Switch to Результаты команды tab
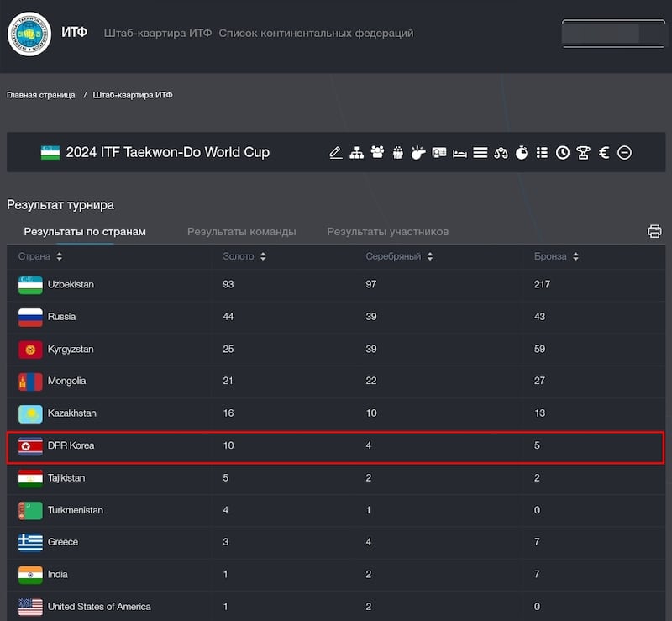The width and height of the screenshot is (672, 621). pos(241,232)
